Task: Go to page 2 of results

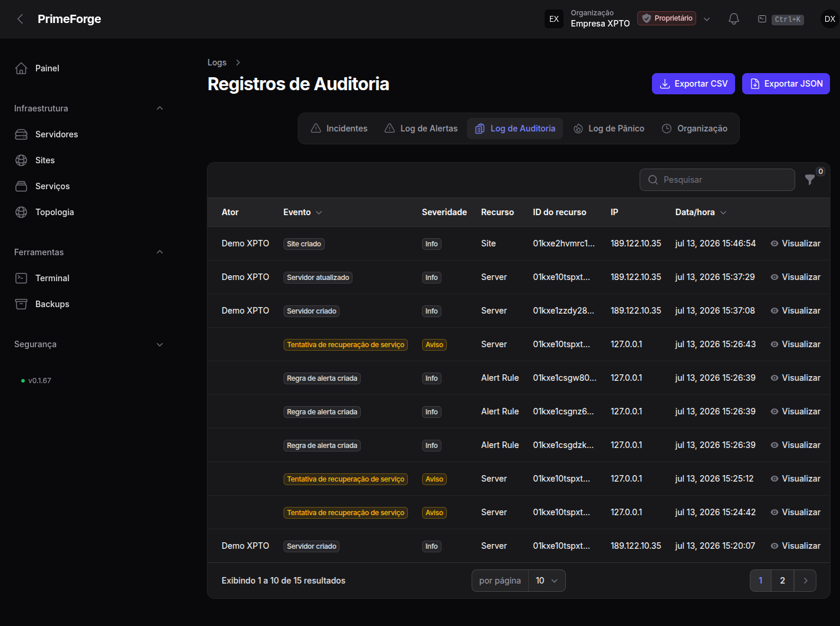Action: [x=782, y=581]
